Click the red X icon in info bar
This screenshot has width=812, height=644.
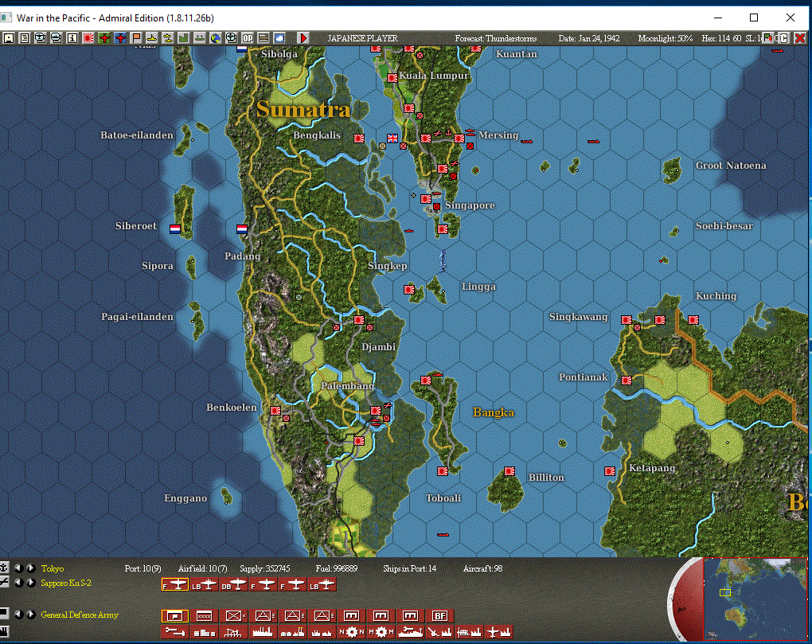pos(799,37)
